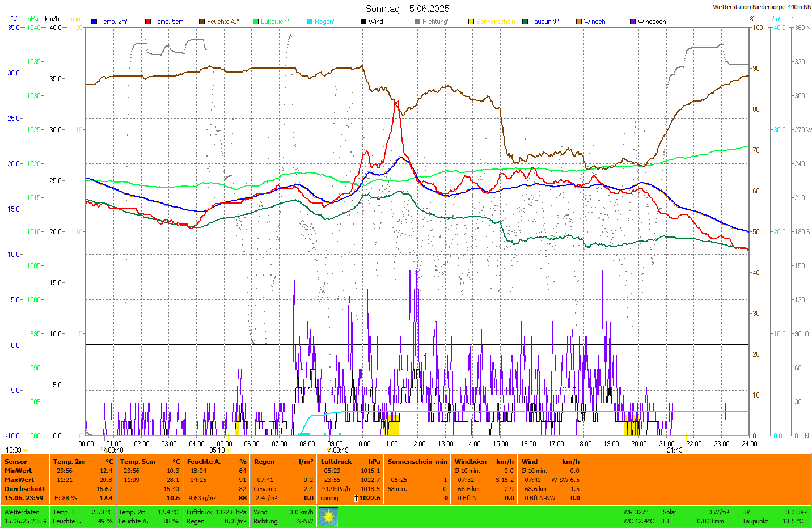Viewport: 812px width, 528px height.
Task: Click the 12:00 time axis label
Action: [x=418, y=444]
